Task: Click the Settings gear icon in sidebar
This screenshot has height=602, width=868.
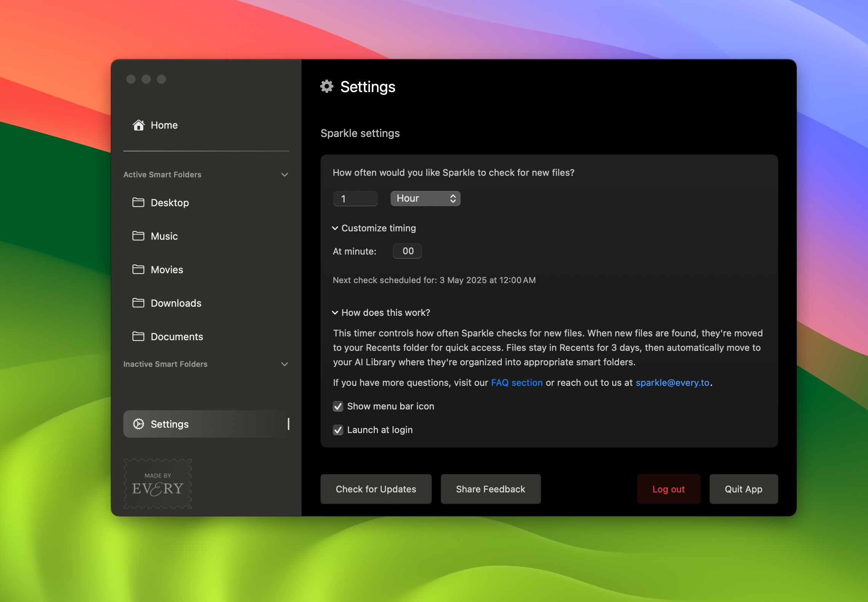Action: coord(139,424)
